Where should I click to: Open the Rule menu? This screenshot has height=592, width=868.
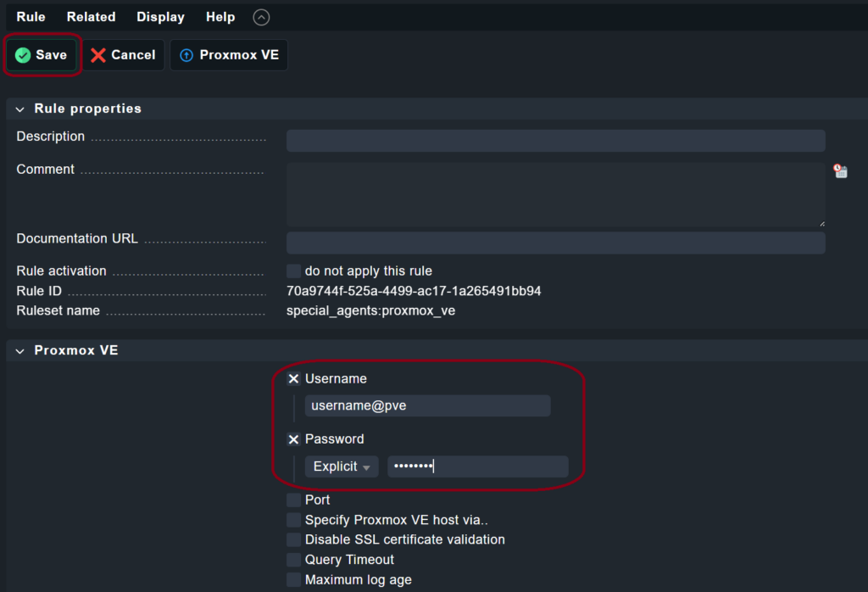(31, 17)
